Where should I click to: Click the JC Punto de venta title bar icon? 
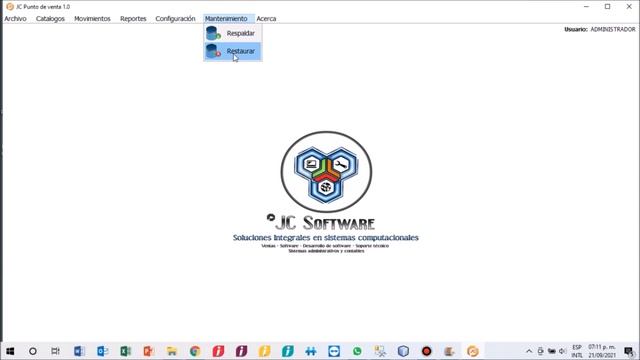point(10,7)
